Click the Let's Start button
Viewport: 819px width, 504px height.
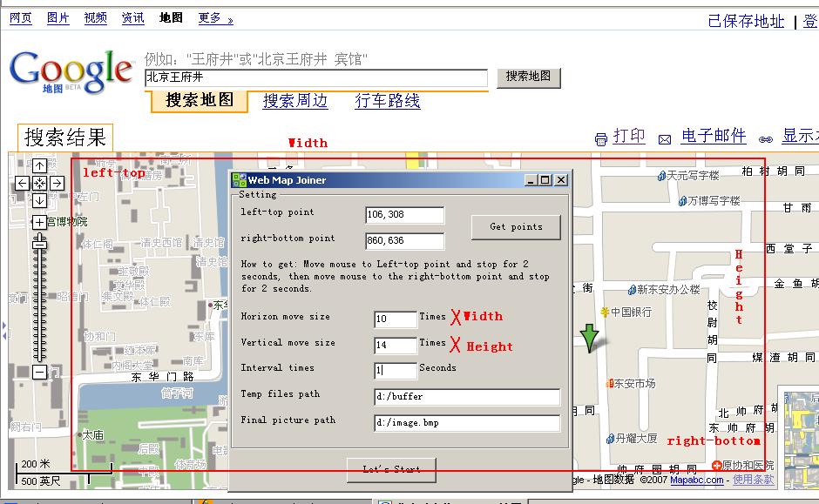click(x=392, y=469)
